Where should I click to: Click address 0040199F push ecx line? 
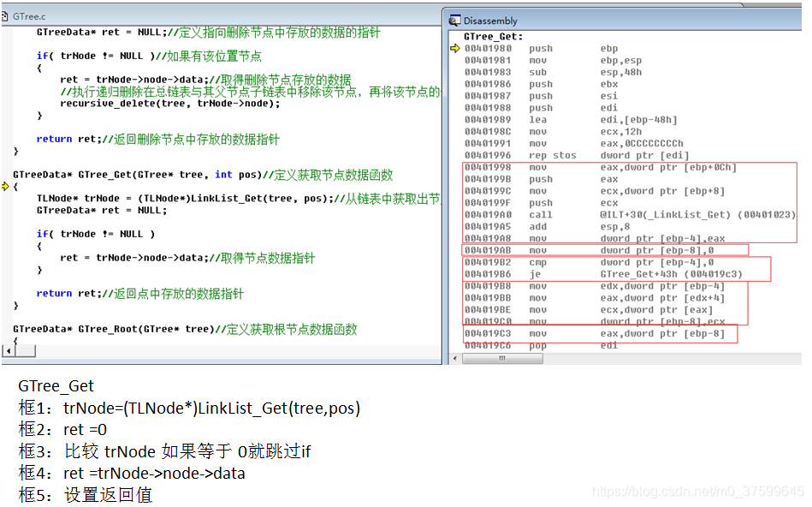(541, 203)
